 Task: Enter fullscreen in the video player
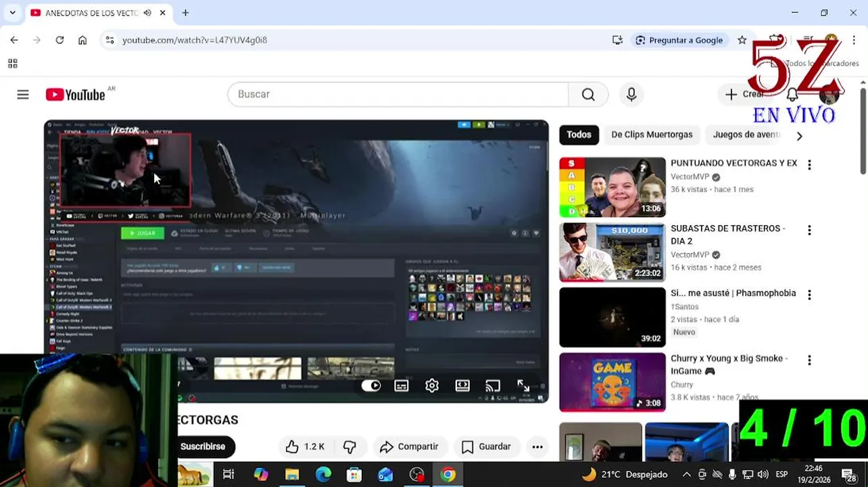click(523, 386)
